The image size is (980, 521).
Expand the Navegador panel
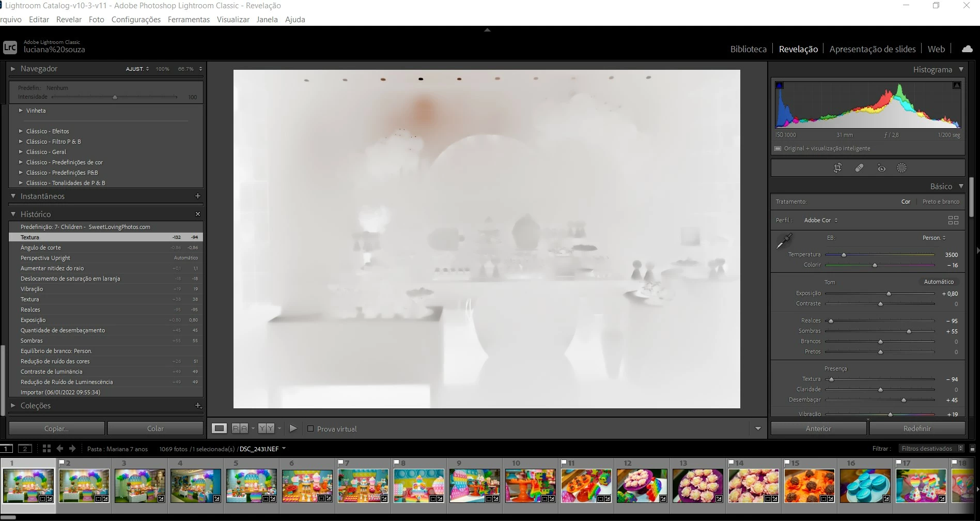point(13,68)
